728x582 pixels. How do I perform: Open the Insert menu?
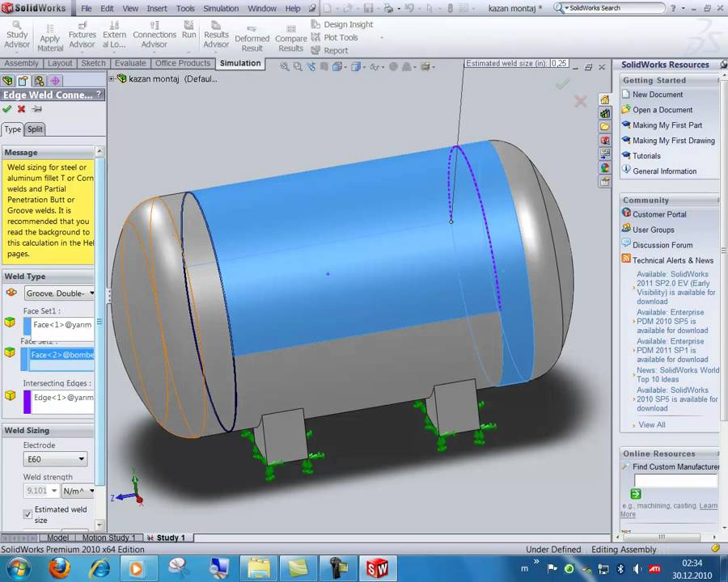click(157, 8)
